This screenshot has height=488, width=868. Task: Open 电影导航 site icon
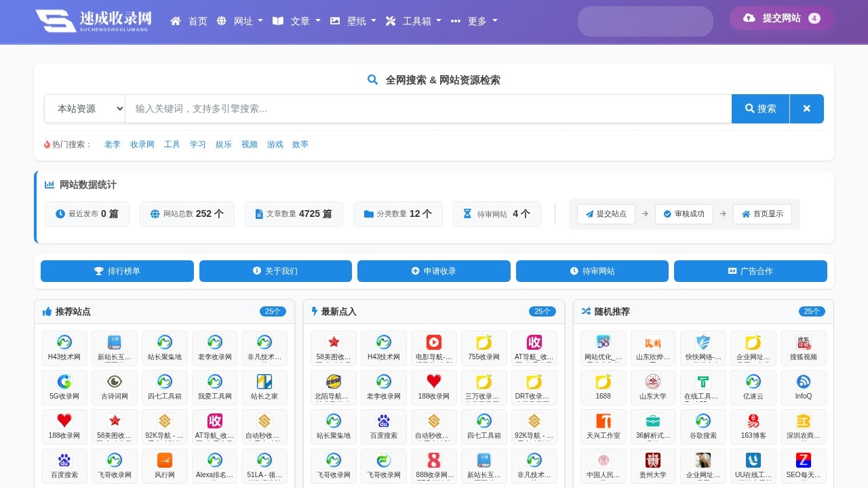[434, 348]
